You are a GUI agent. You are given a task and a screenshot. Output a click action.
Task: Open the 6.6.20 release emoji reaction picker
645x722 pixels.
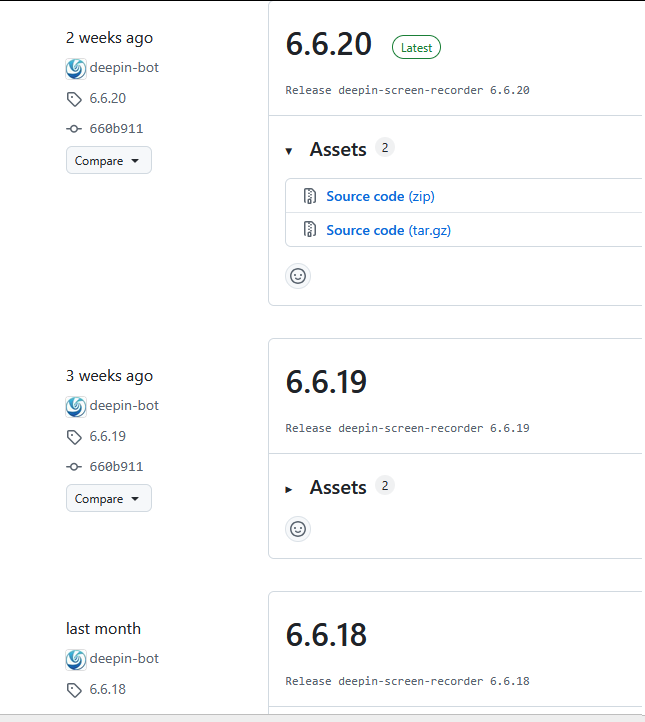298,276
